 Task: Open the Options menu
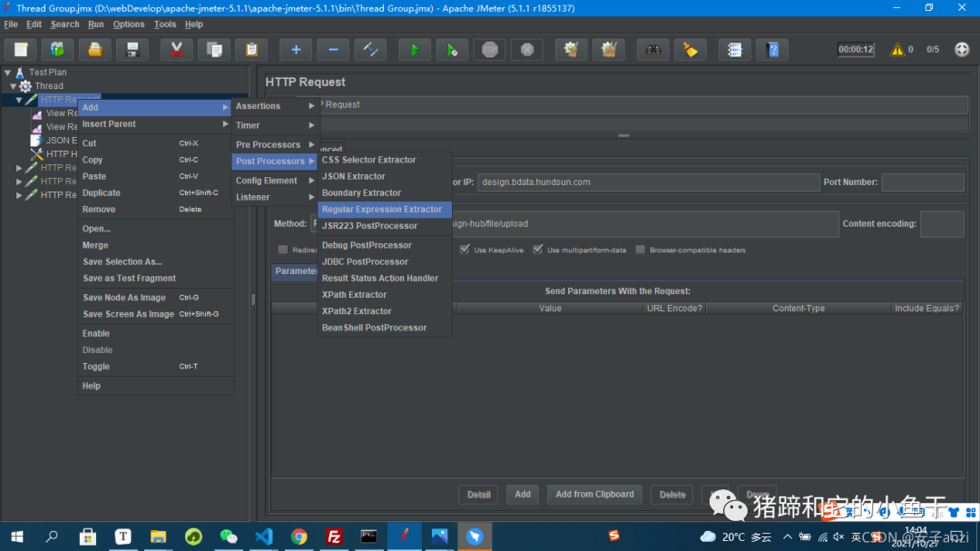point(129,25)
